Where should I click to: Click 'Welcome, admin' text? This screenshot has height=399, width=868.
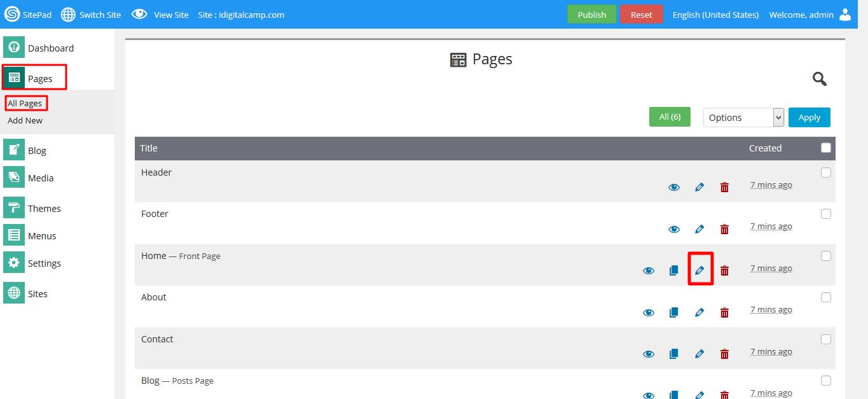(x=801, y=15)
